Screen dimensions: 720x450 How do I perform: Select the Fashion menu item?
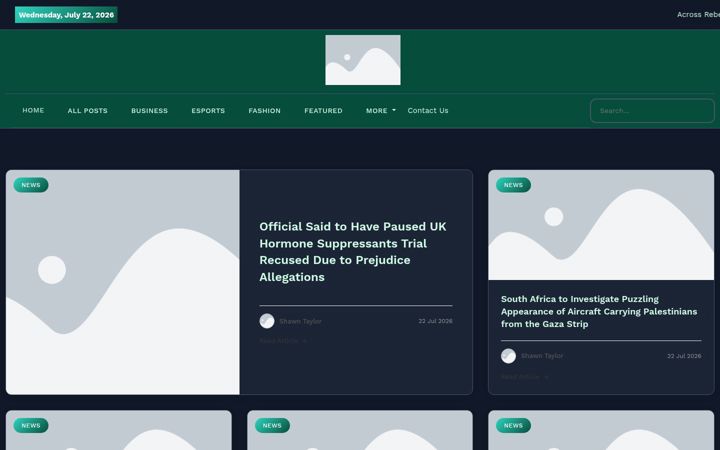click(264, 111)
